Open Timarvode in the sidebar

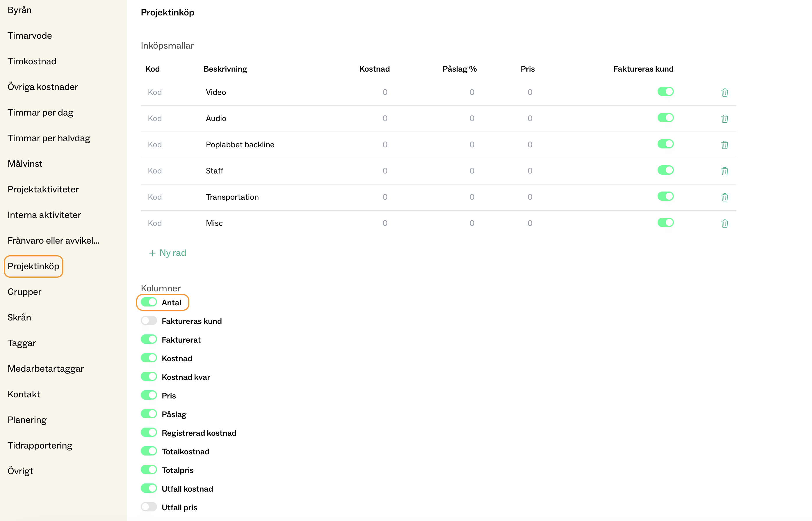30,36
